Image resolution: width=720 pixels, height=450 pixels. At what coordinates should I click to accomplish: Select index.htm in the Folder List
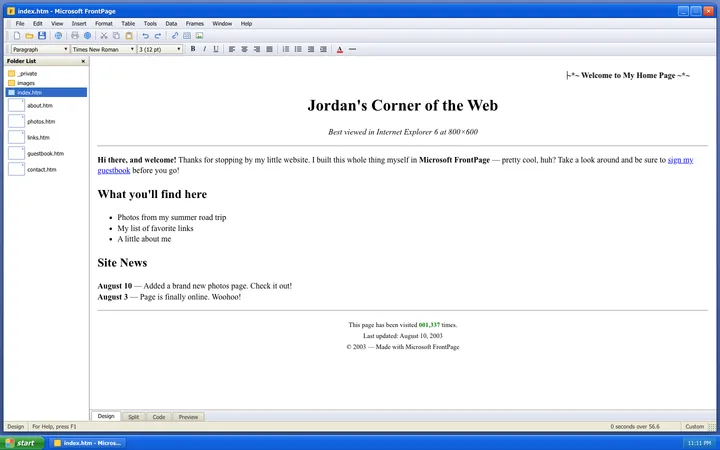pyautogui.click(x=46, y=92)
